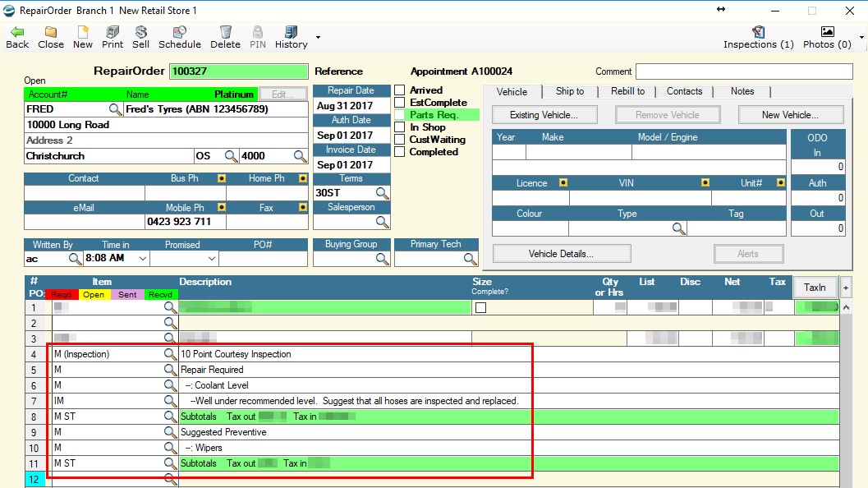The height and width of the screenshot is (488, 868).
Task: Click the VIN yellow marker icon
Action: tap(705, 182)
